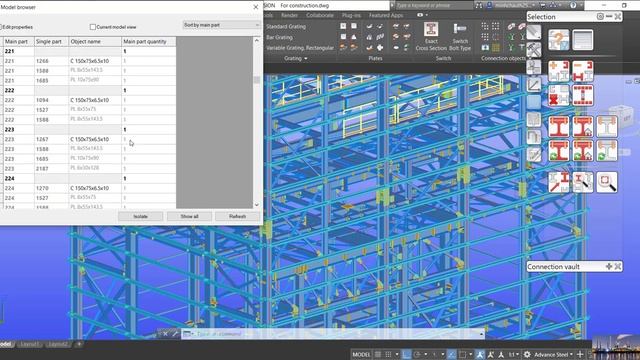
Task: Toggle the Current model view checkbox
Action: click(93, 27)
